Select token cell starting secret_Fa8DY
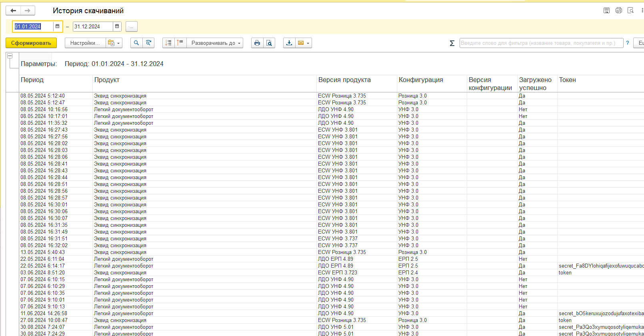The image size is (644, 336). pos(601,266)
